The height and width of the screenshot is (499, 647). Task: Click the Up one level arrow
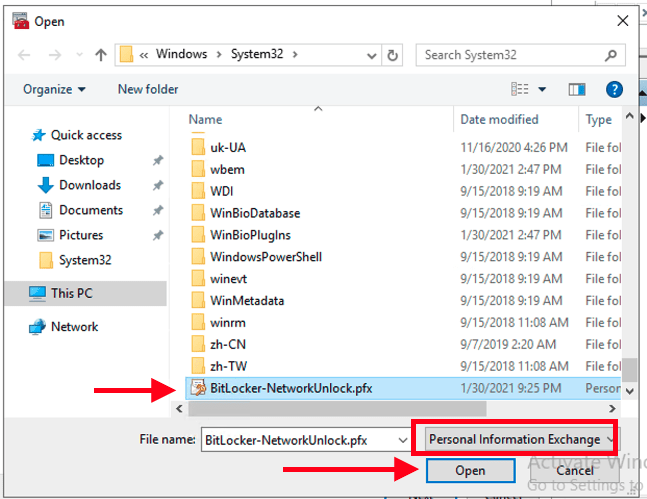coord(101,55)
